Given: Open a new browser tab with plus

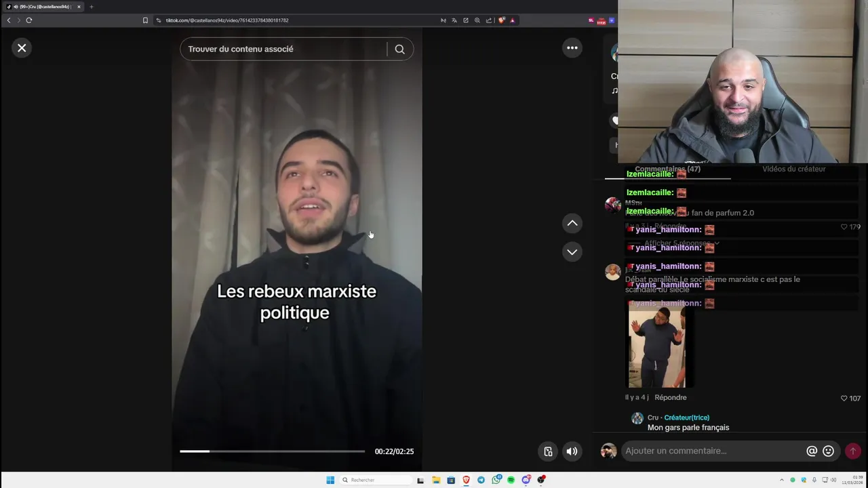Looking at the screenshot, I should point(92,7).
